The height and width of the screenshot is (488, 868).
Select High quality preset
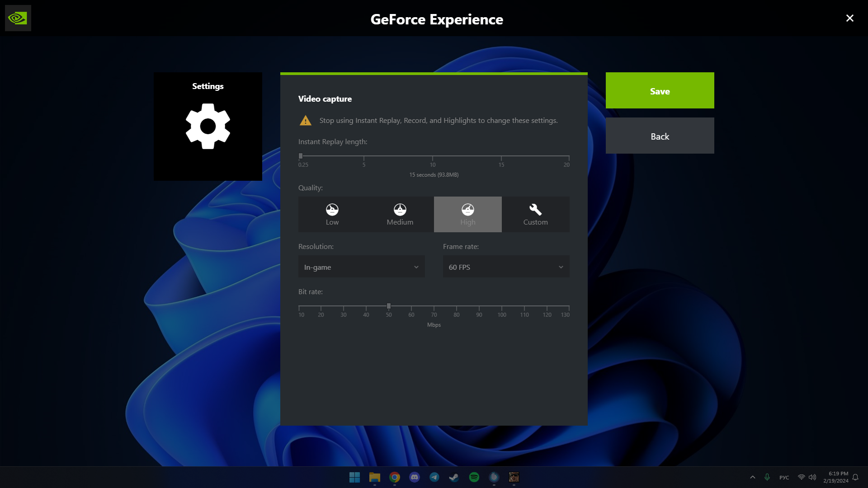pyautogui.click(x=467, y=214)
